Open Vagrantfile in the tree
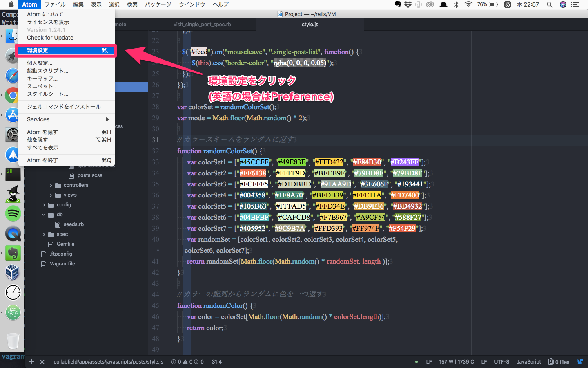The width and height of the screenshot is (588, 368). click(x=62, y=264)
